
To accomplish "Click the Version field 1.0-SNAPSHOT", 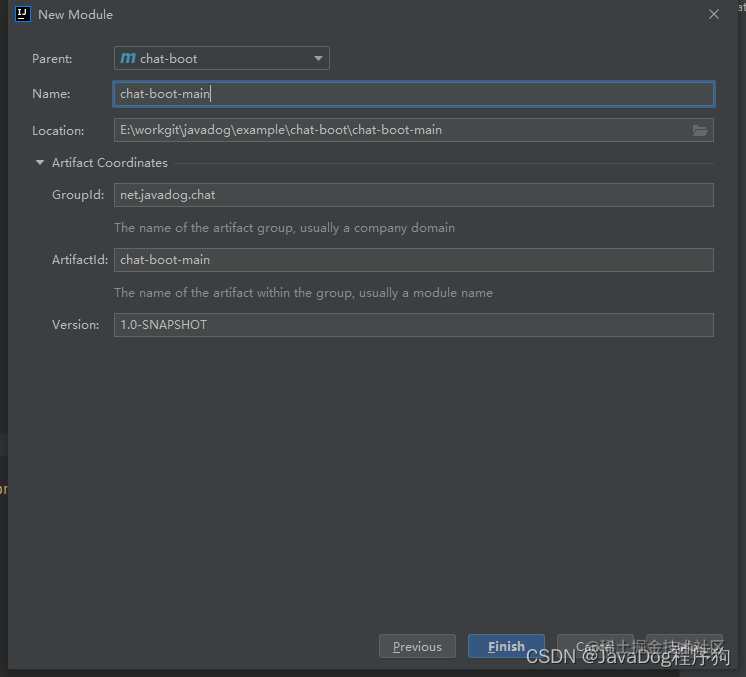I will coord(414,325).
